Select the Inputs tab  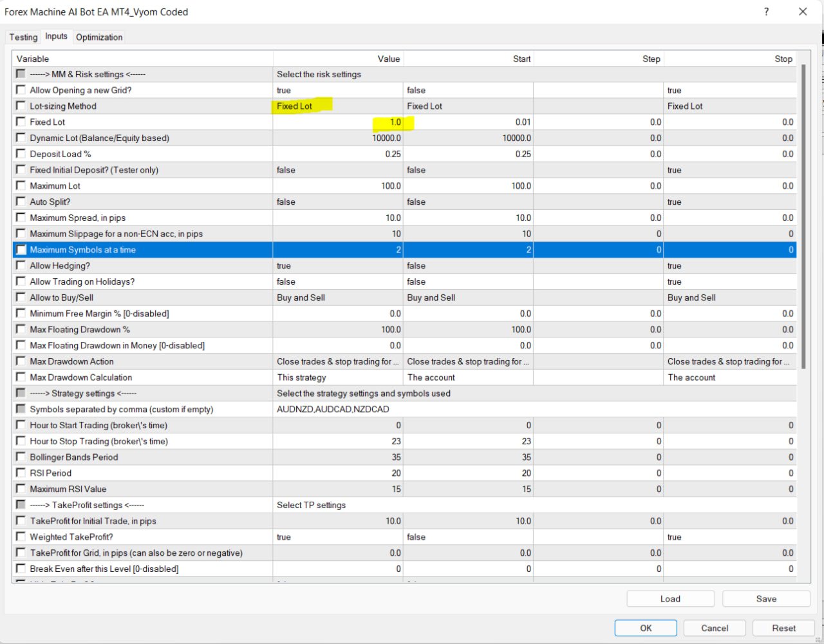[x=56, y=36]
